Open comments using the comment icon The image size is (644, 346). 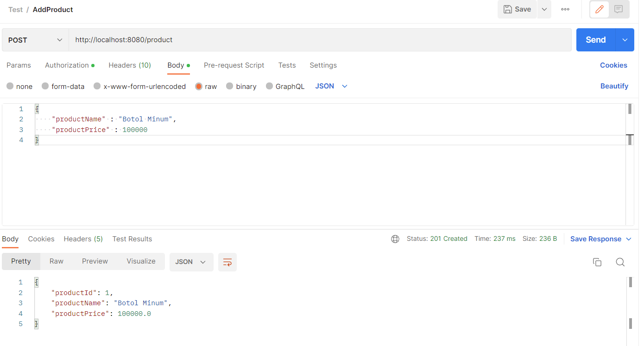(618, 9)
